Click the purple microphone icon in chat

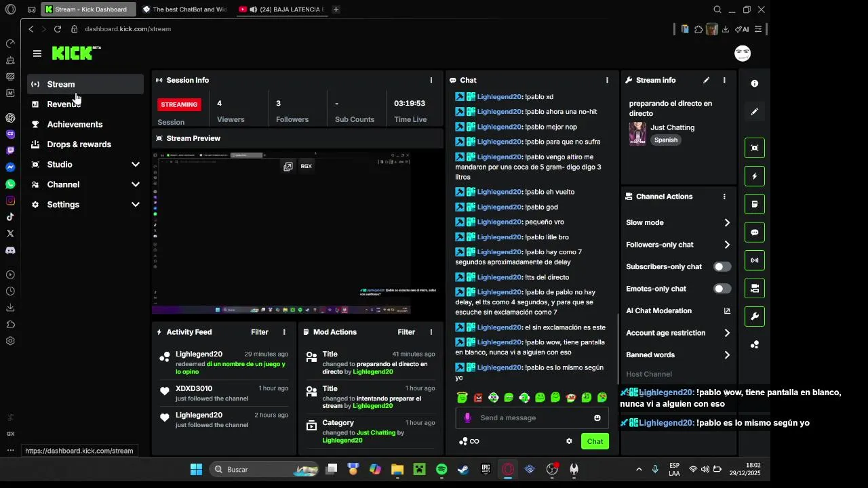pos(467,418)
